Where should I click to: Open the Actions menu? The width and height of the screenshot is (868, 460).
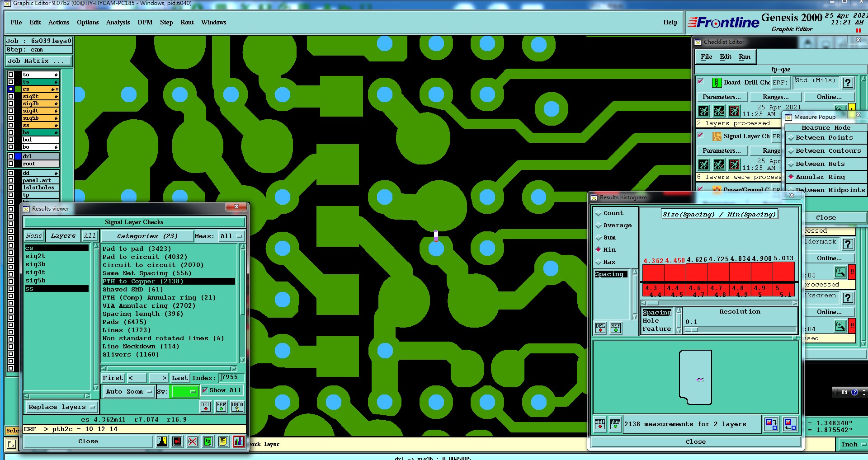[59, 23]
